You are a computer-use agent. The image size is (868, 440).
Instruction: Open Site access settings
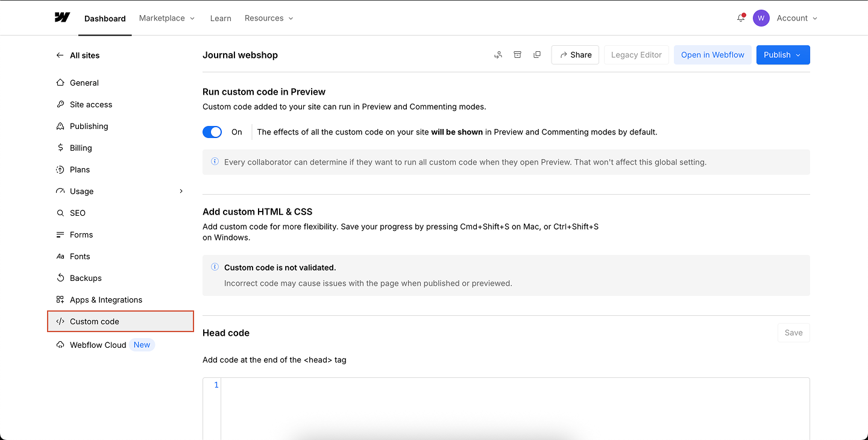(121, 104)
